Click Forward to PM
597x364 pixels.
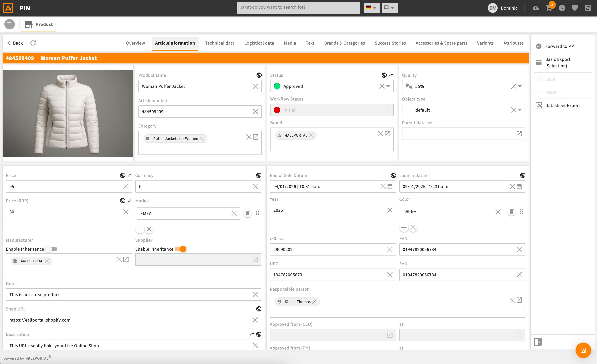(x=559, y=46)
